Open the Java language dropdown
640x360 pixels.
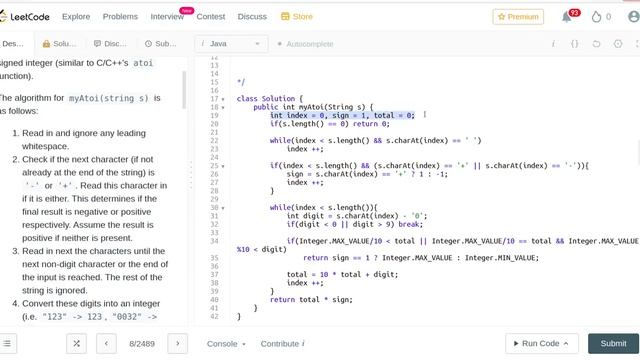tap(231, 44)
